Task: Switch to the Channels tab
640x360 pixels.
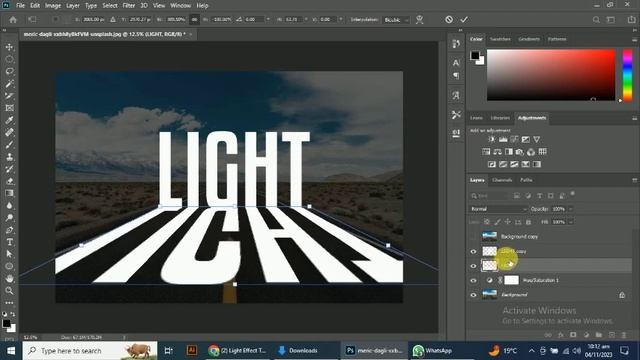Action: [x=502, y=180]
